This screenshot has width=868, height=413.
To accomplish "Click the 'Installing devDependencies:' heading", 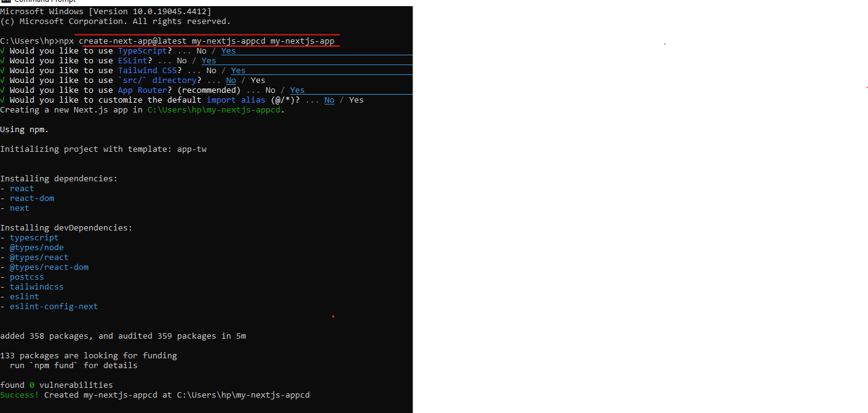I will (x=66, y=228).
